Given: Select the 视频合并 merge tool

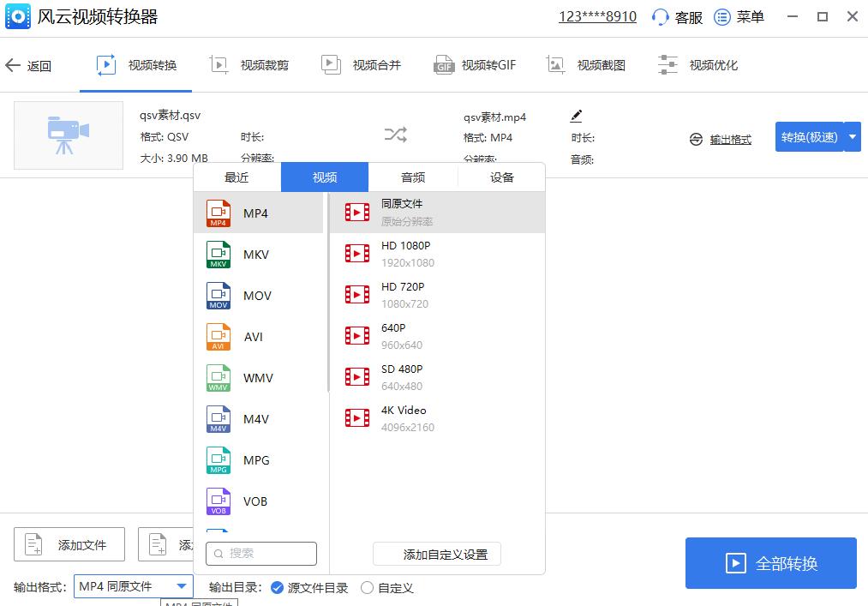Looking at the screenshot, I should tap(362, 64).
